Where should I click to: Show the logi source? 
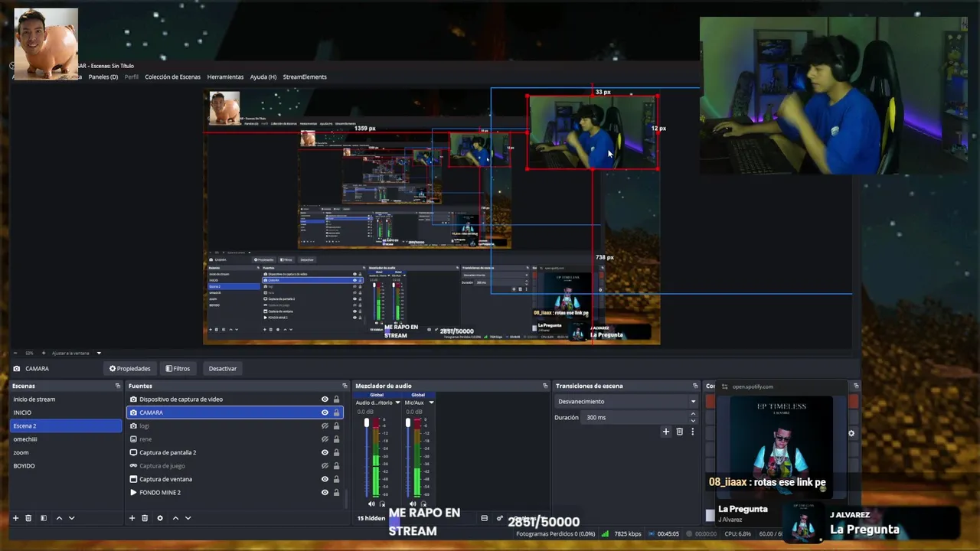point(325,425)
